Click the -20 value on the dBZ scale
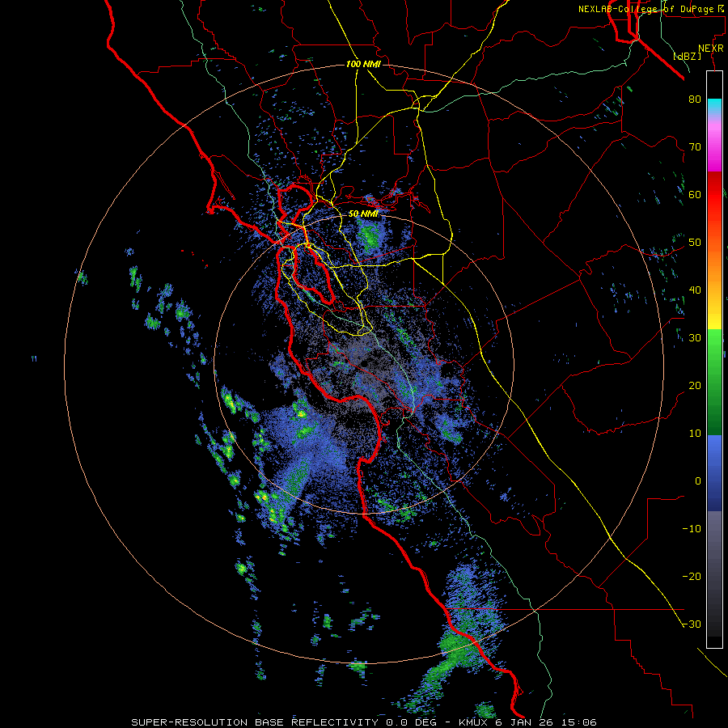Screen dimensions: 728x728 [692, 577]
